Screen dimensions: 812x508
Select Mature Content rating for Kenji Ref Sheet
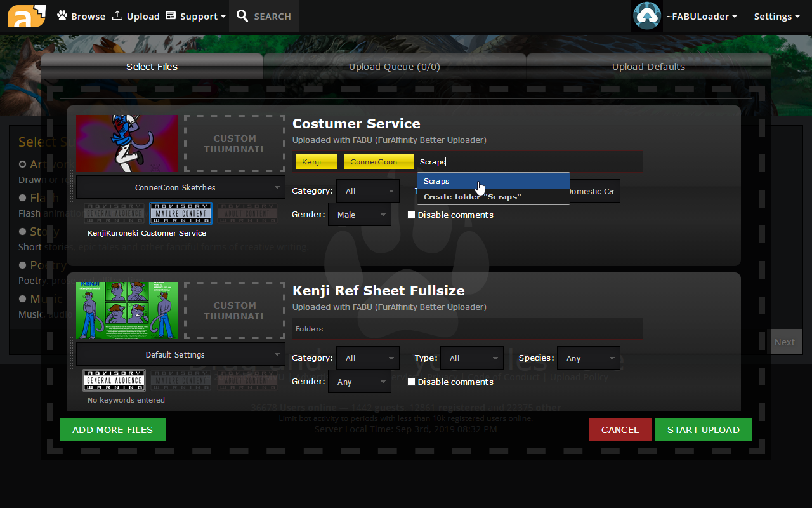(x=181, y=380)
